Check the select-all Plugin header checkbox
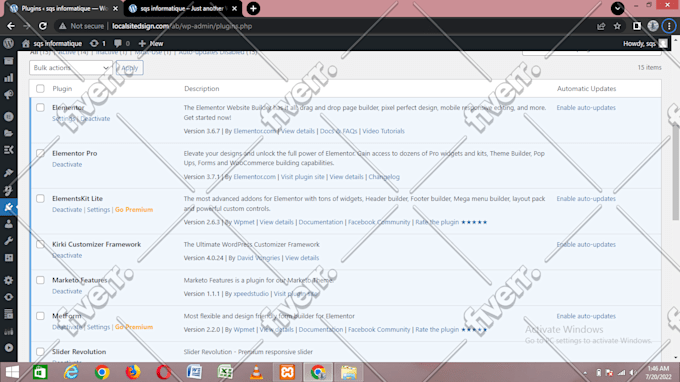The height and width of the screenshot is (382, 680). coord(40,88)
